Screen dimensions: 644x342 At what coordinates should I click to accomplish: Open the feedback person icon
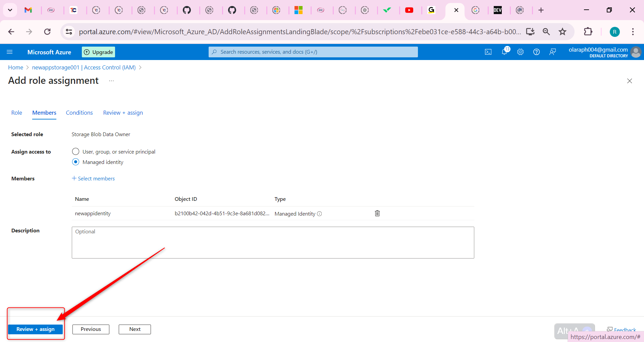552,52
